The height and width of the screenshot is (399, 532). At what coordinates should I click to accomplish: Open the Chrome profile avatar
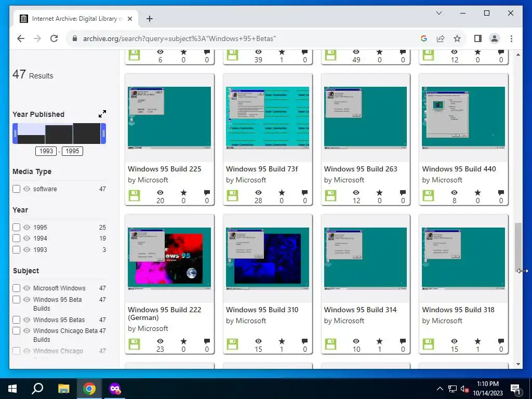point(495,38)
